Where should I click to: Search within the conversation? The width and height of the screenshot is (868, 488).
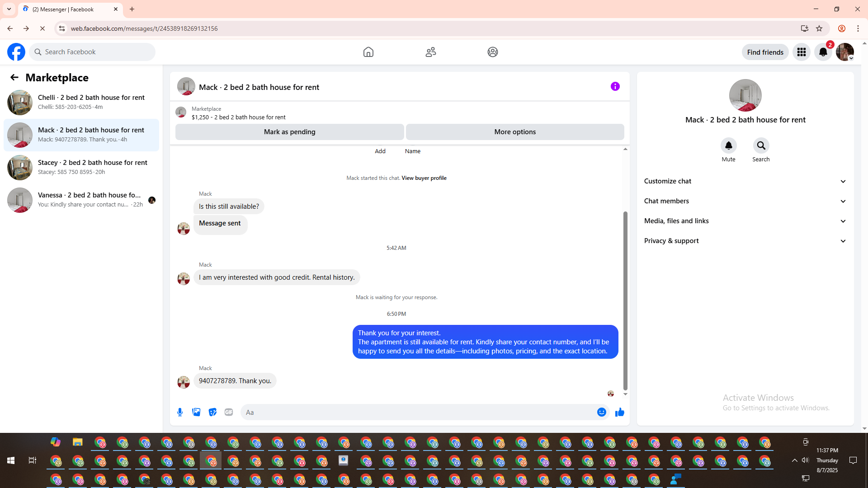pyautogui.click(x=761, y=145)
